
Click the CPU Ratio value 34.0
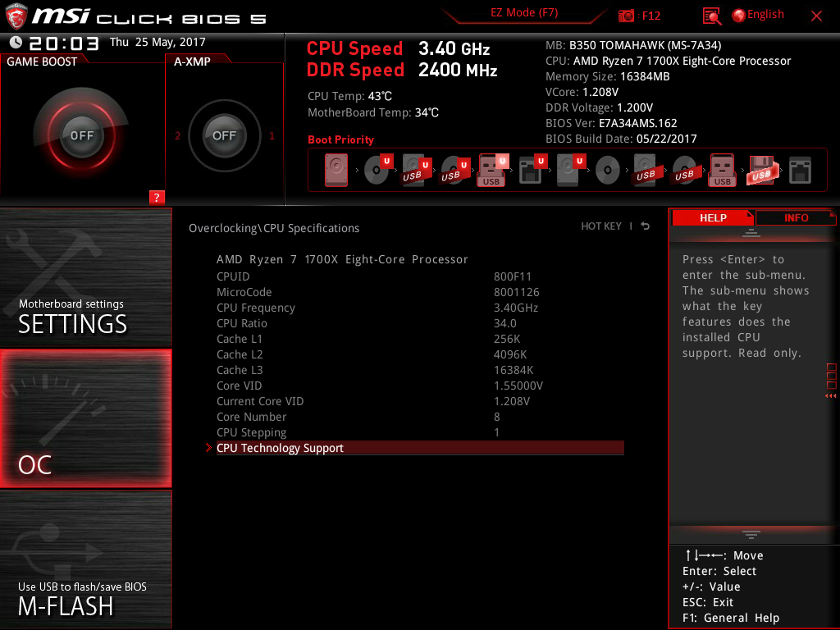coord(505,323)
